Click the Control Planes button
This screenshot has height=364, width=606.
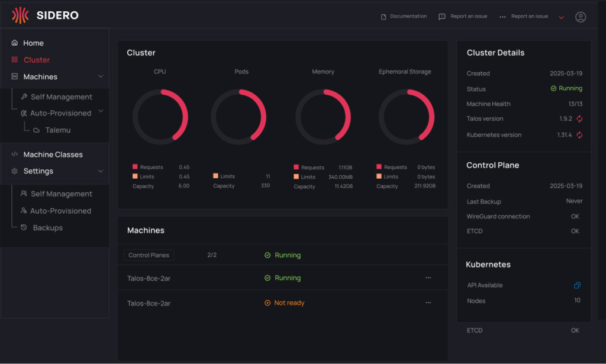(x=149, y=255)
